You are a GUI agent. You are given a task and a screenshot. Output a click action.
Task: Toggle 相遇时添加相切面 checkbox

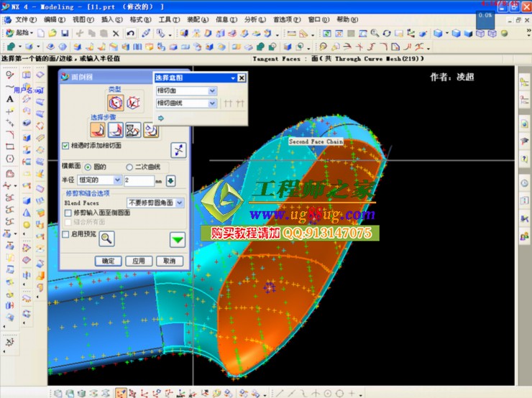click(66, 146)
